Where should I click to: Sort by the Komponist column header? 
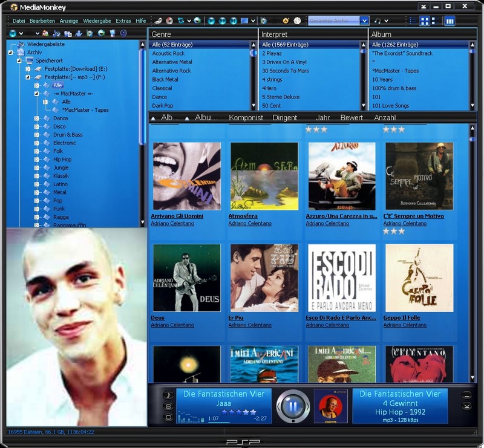[246, 117]
